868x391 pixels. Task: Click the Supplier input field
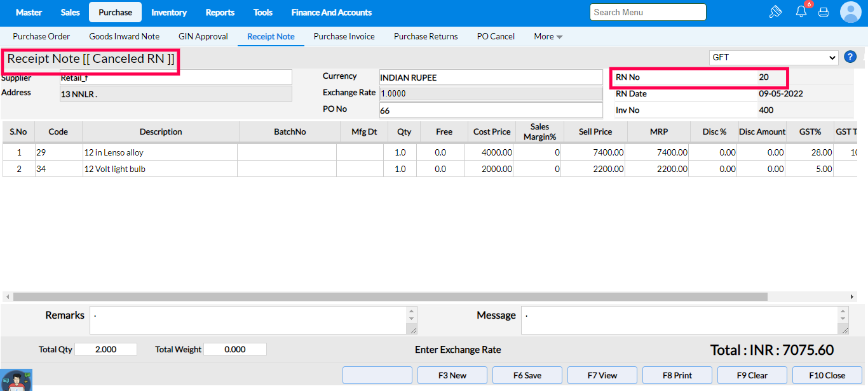click(175, 77)
